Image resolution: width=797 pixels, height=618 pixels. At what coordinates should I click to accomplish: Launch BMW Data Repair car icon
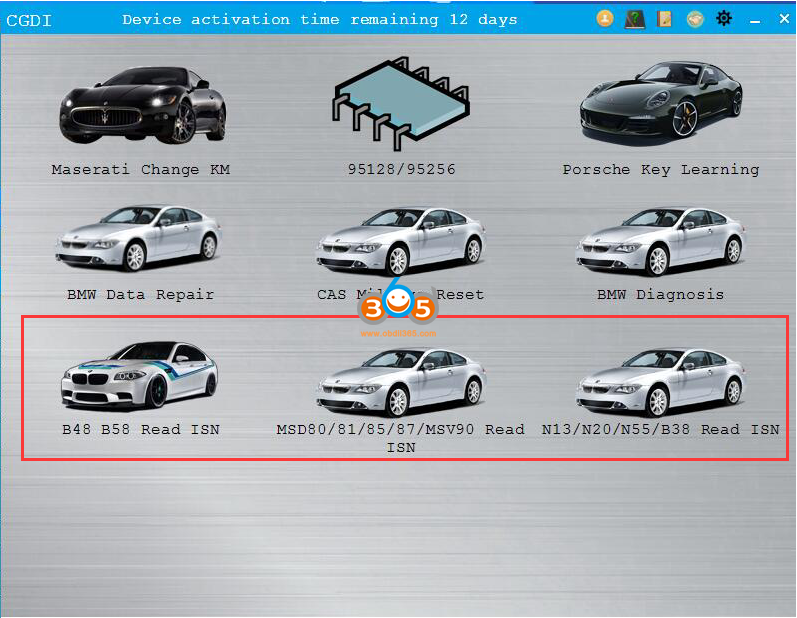[x=138, y=238]
